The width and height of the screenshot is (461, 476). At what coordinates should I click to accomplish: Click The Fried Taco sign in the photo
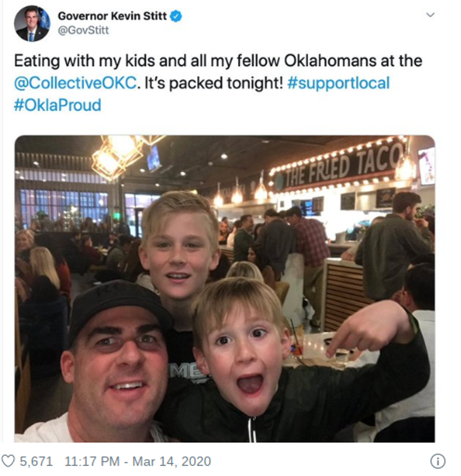[343, 164]
